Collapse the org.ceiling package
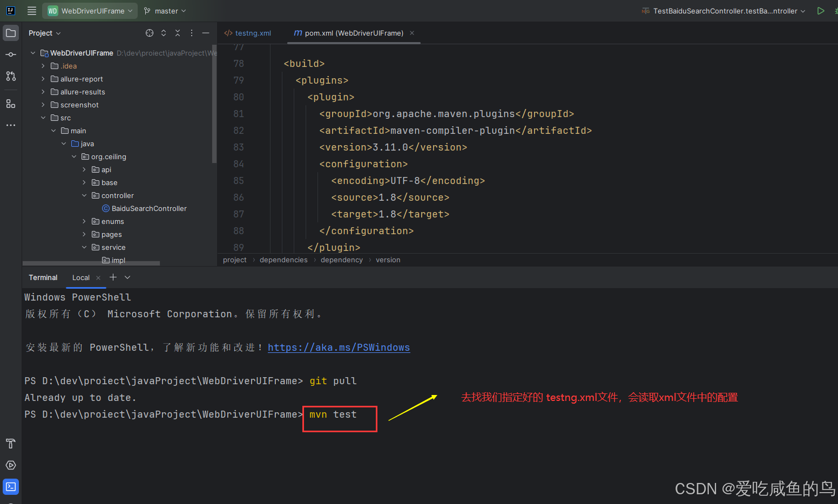 pos(74,156)
